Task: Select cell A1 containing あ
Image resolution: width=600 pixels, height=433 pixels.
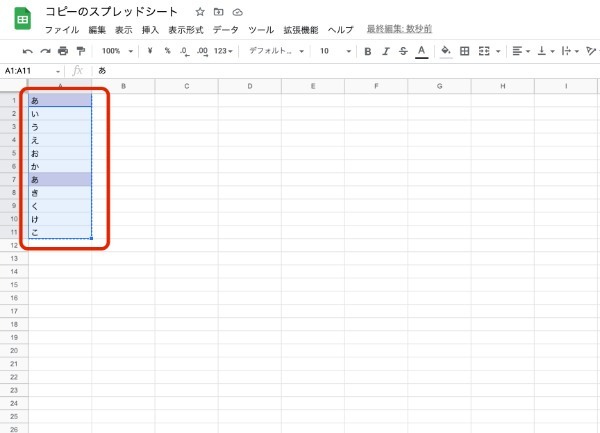Action: coord(60,100)
